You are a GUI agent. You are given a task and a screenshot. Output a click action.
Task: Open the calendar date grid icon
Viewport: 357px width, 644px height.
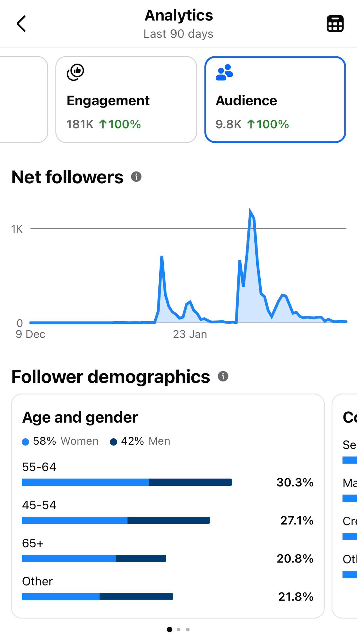(335, 23)
